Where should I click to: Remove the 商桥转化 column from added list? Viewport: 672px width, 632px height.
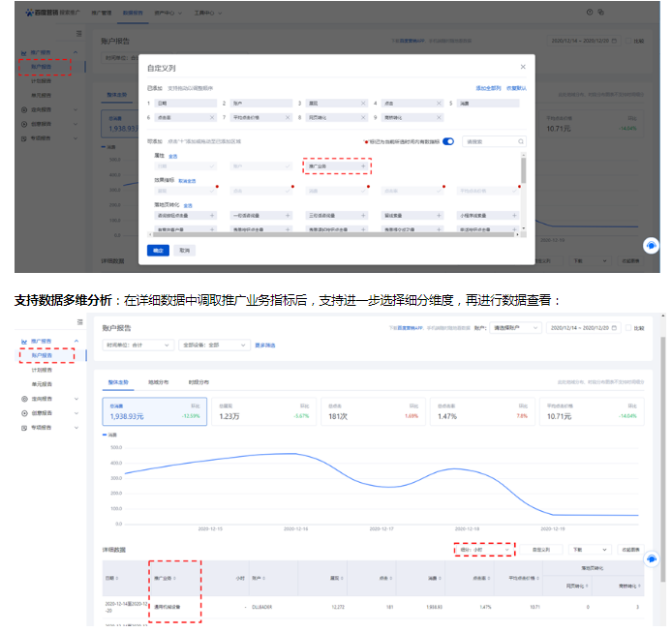439,117
